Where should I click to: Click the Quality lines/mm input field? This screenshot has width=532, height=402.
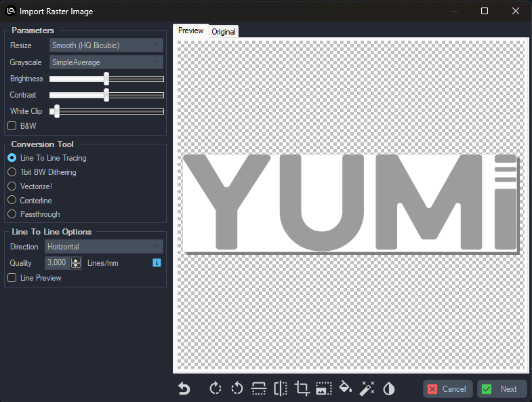pos(58,263)
